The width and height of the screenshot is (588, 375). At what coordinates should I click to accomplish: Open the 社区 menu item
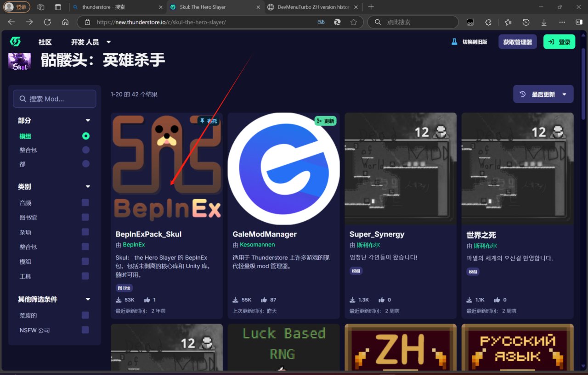45,42
